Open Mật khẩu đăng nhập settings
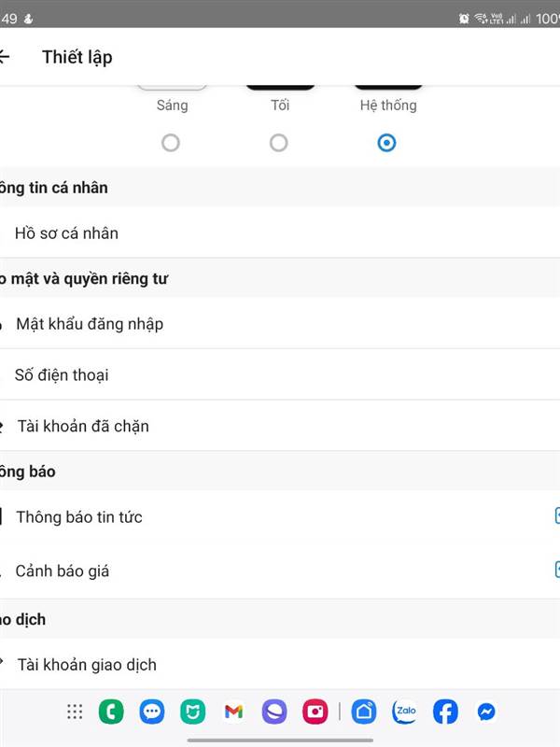The width and height of the screenshot is (560, 747). (x=280, y=323)
